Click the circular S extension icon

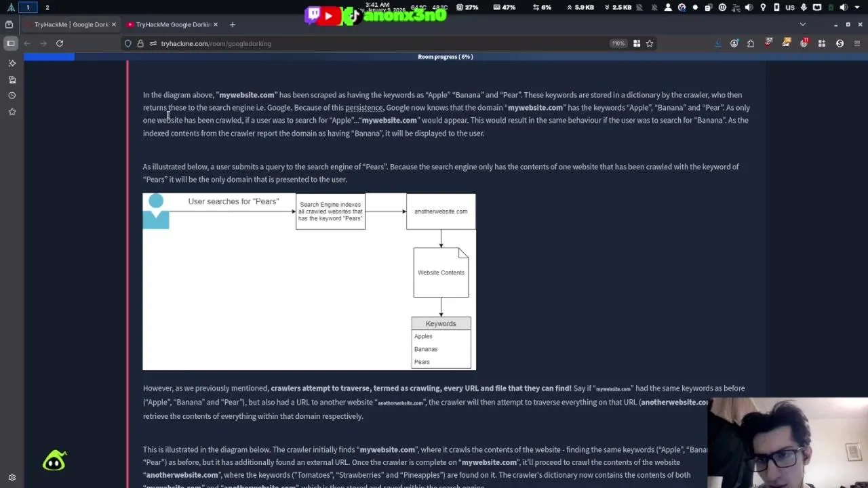840,43
